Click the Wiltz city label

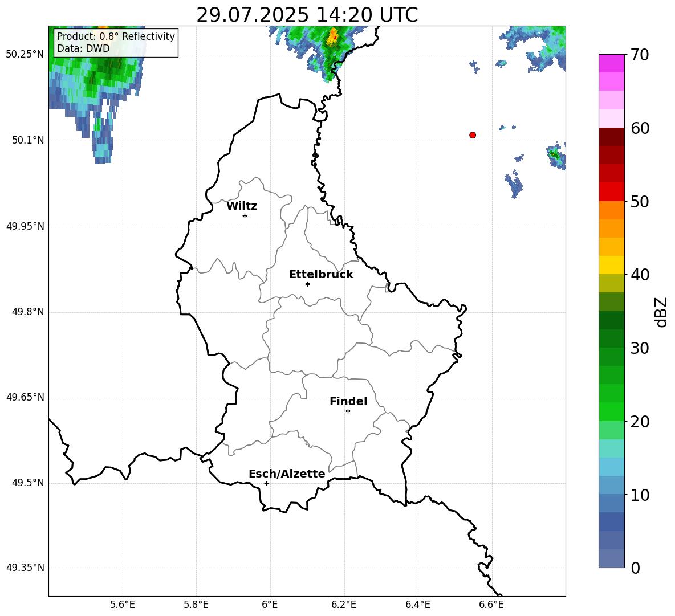tap(242, 206)
